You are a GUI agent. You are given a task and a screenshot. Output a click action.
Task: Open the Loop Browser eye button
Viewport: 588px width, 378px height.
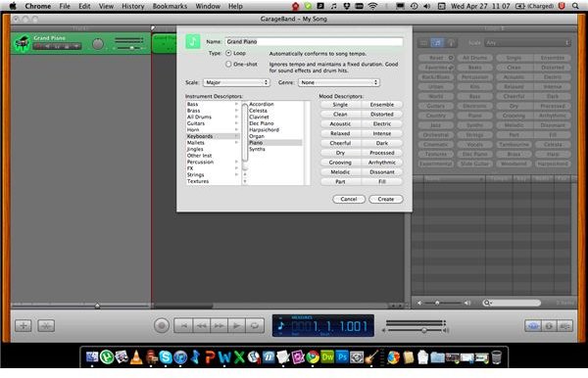click(533, 326)
